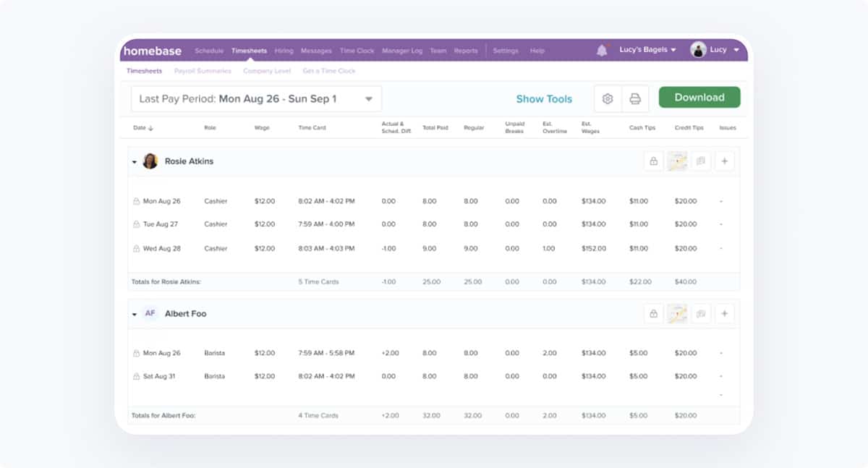Print timesheets using the printer icon
This screenshot has width=868, height=468.
click(634, 98)
